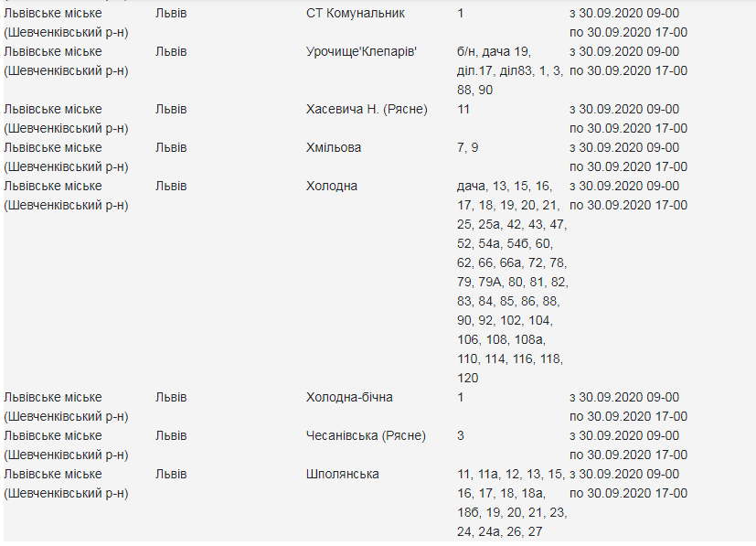Select the outage time cell for СТ Комунальник
The height and width of the screenshot is (546, 756).
628,23
